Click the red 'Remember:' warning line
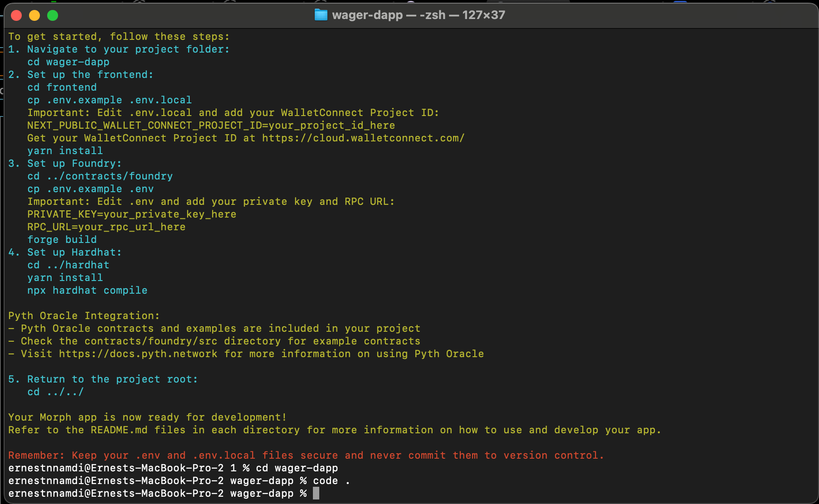Screen dimensions: 819x504 coord(306,456)
